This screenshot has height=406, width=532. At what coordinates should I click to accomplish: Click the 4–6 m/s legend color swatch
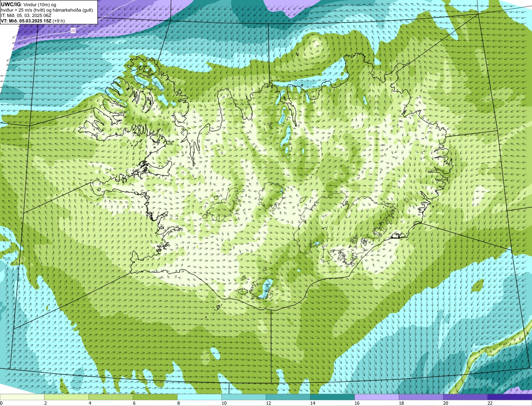click(111, 397)
